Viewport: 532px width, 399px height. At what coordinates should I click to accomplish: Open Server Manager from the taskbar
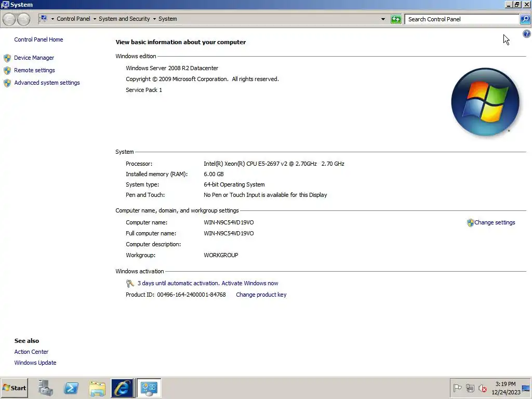(46, 388)
